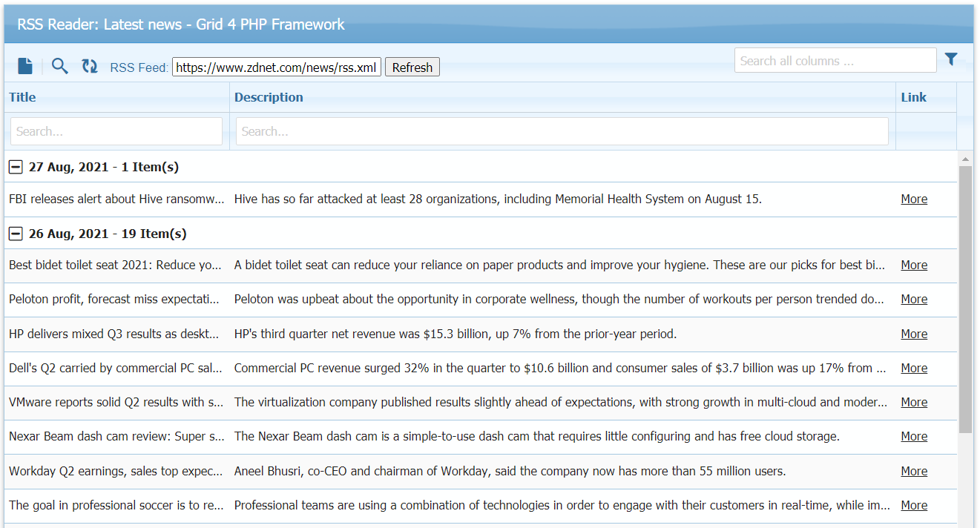
Task: Click the view record document icon
Action: click(25, 67)
